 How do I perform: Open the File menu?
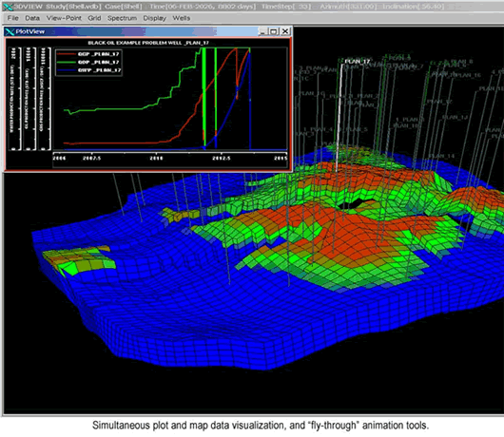pos(13,18)
